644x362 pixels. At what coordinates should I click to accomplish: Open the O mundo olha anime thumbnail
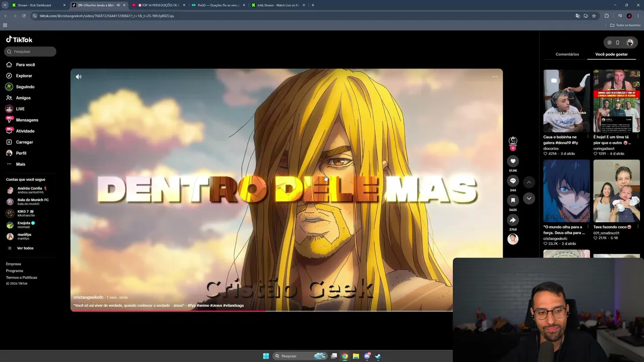(567, 191)
